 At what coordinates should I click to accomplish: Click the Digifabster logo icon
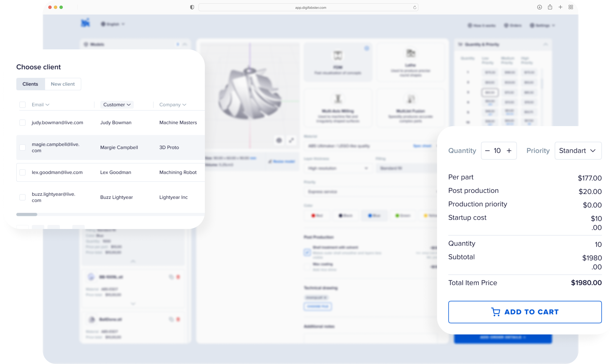tap(85, 23)
